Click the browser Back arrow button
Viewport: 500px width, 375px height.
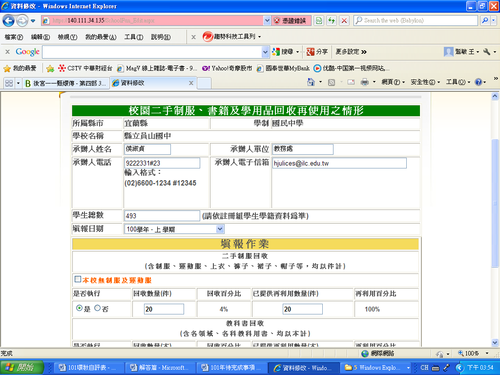8,21
